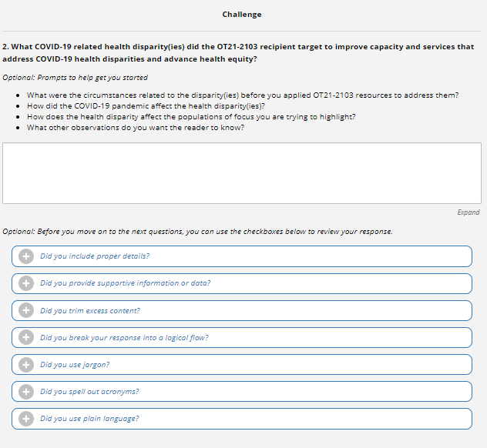Screen dimensions: 487x448
Task: Click the Expand link below the text box
Action: (x=468, y=212)
